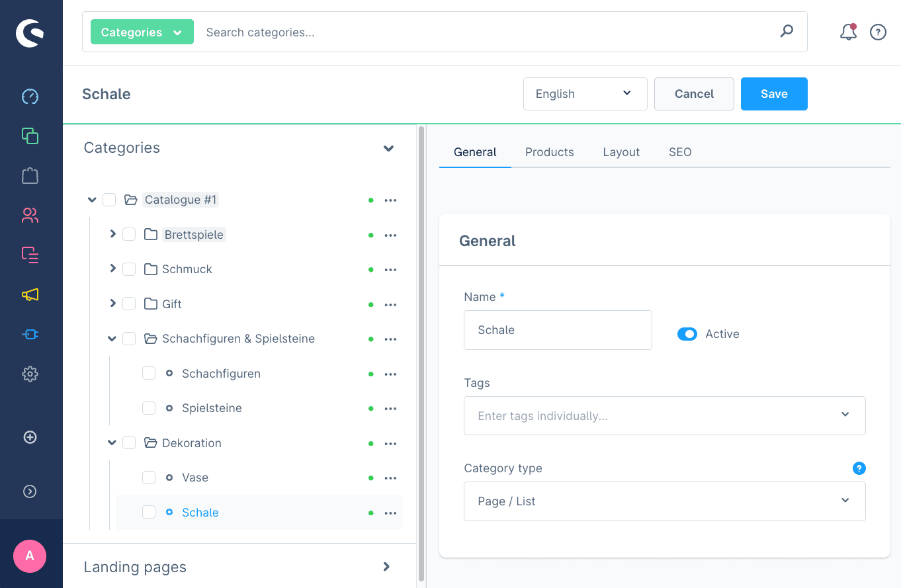Collapse the Catalogue #1 tree node

coord(92,200)
